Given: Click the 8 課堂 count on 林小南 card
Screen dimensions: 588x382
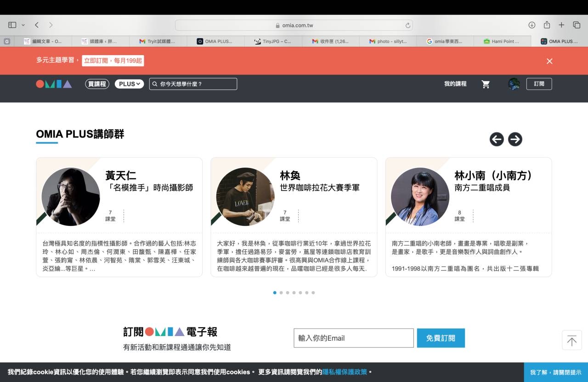Looking at the screenshot, I should (459, 216).
